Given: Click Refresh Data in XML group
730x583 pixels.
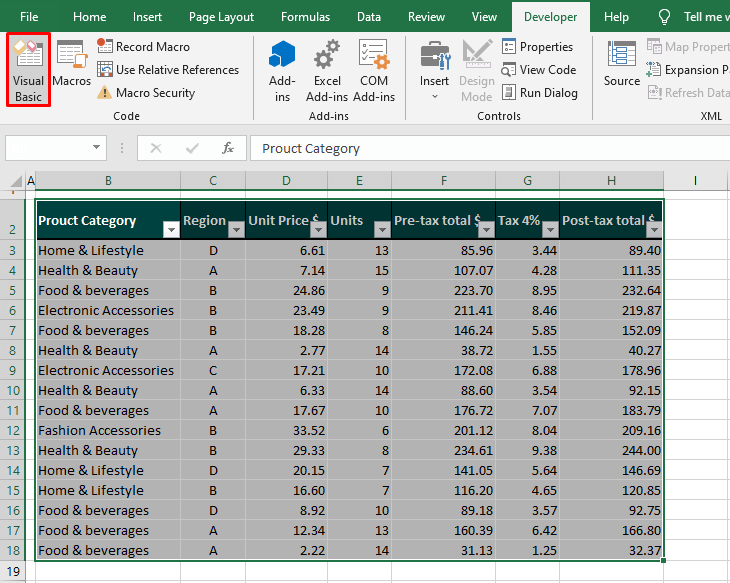Looking at the screenshot, I should point(688,93).
